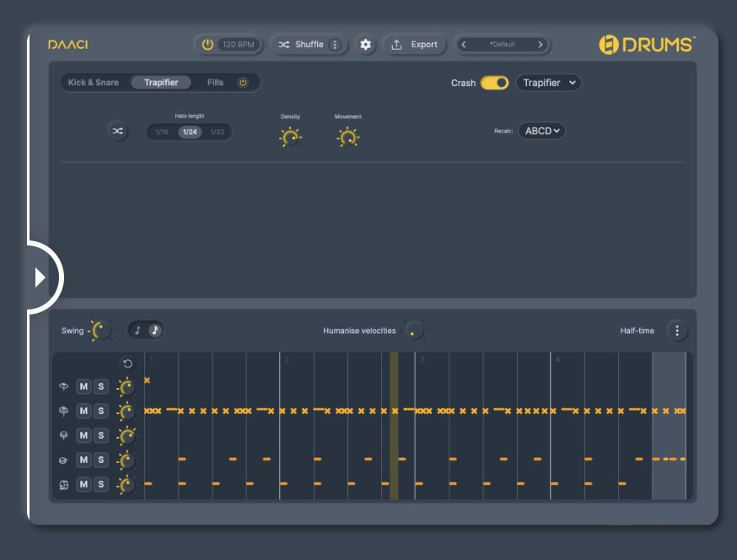Mute the hi-hat track
This screenshot has width=737, height=560.
[x=83, y=412]
